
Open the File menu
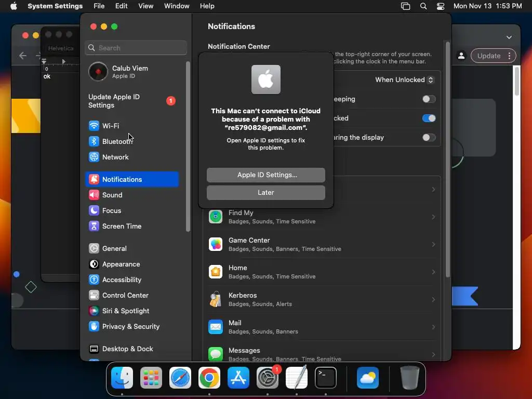click(x=99, y=6)
